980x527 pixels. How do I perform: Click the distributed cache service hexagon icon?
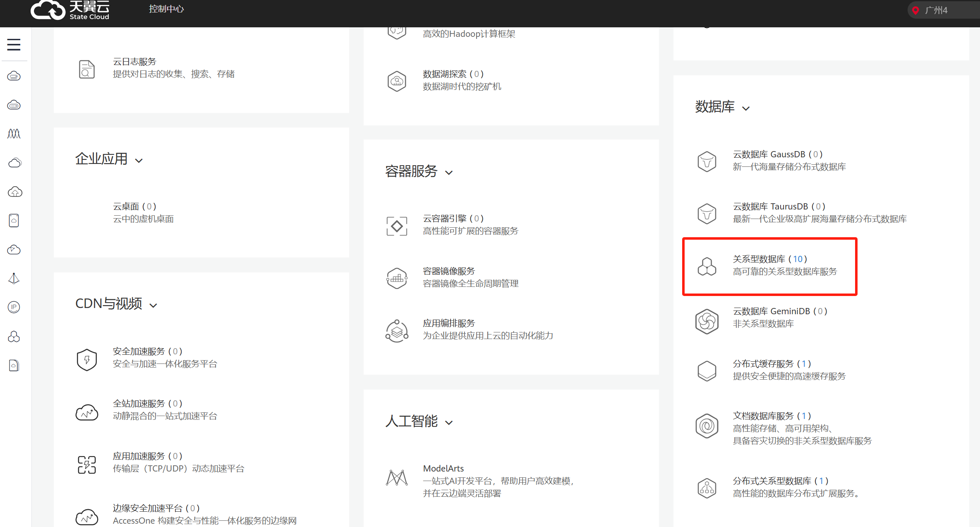pyautogui.click(x=707, y=371)
